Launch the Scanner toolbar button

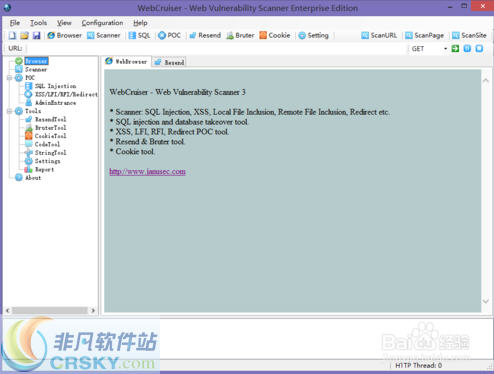(x=103, y=35)
